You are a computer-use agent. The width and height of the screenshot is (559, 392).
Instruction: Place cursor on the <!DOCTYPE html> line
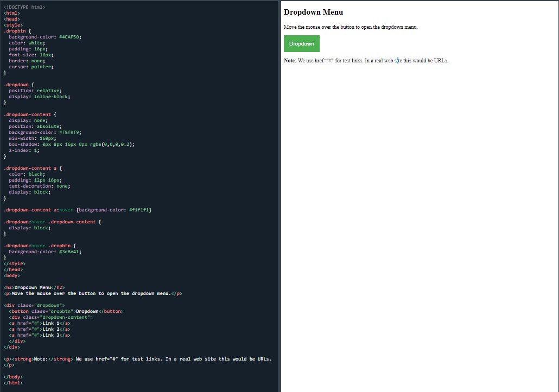point(24,7)
